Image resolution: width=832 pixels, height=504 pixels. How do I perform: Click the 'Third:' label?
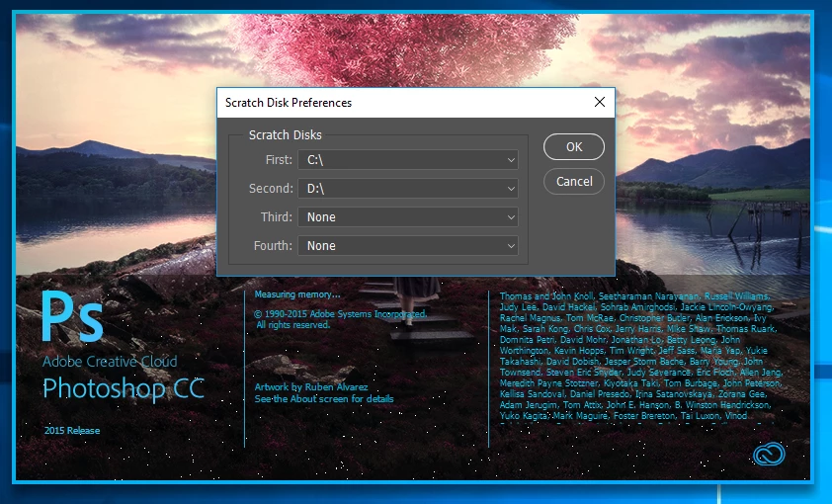click(276, 217)
